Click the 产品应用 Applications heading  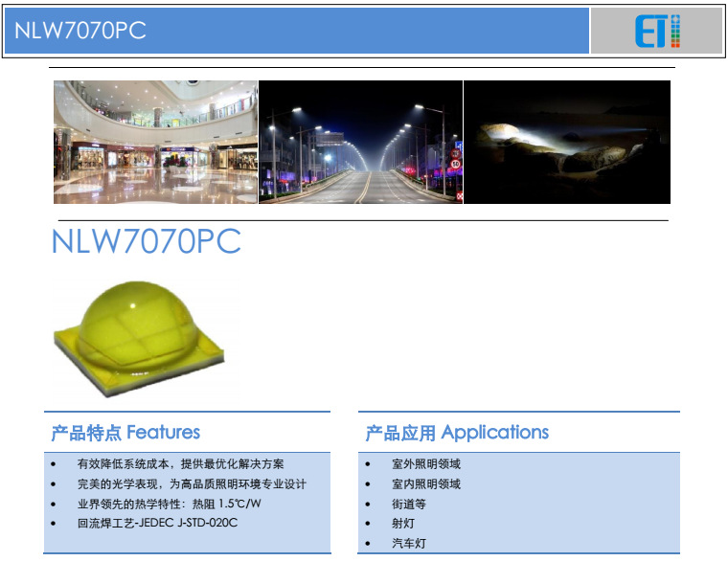457,433
